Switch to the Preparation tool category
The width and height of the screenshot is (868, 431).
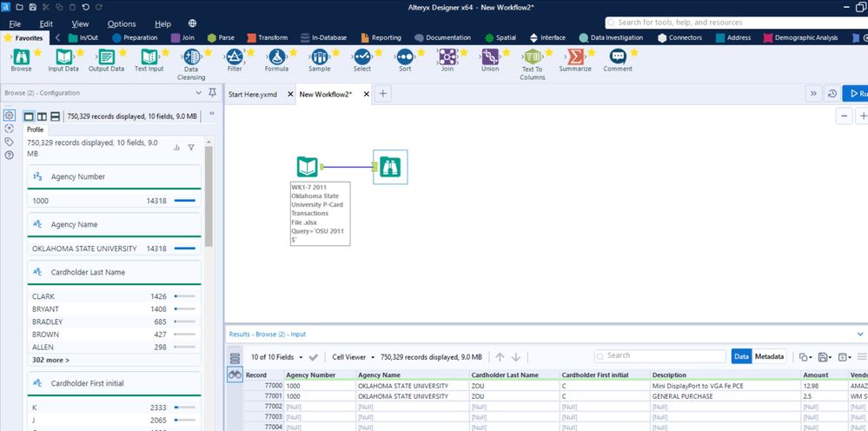[x=135, y=37]
